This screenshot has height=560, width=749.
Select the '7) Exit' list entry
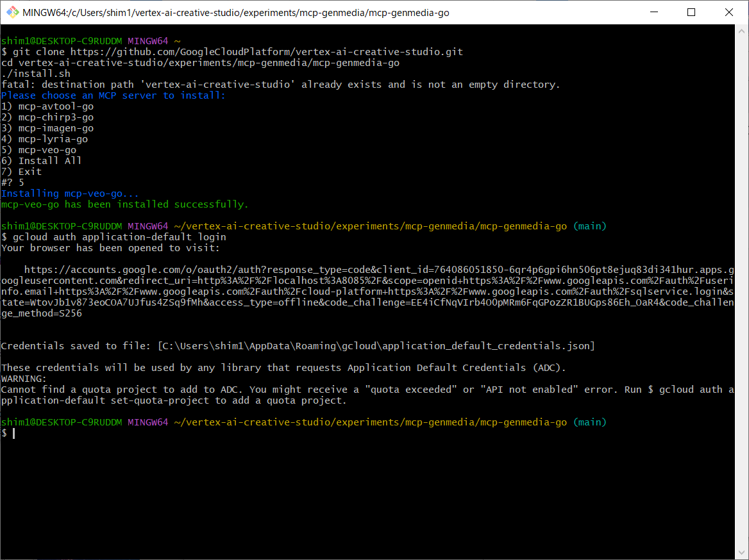(x=22, y=172)
